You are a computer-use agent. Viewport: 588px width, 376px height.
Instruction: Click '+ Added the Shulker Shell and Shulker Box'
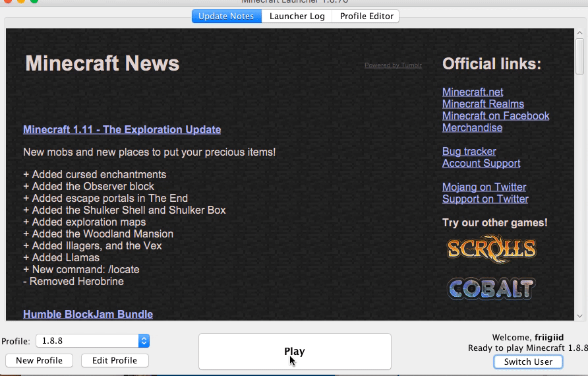pos(125,210)
